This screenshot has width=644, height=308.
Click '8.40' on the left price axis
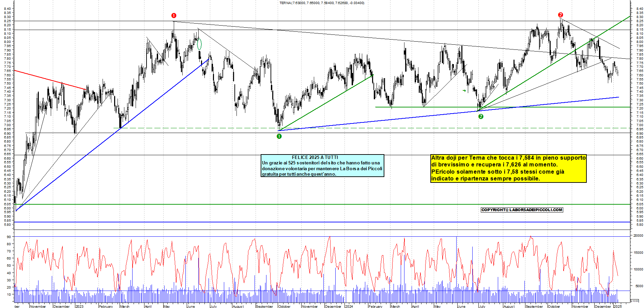tap(7, 9)
